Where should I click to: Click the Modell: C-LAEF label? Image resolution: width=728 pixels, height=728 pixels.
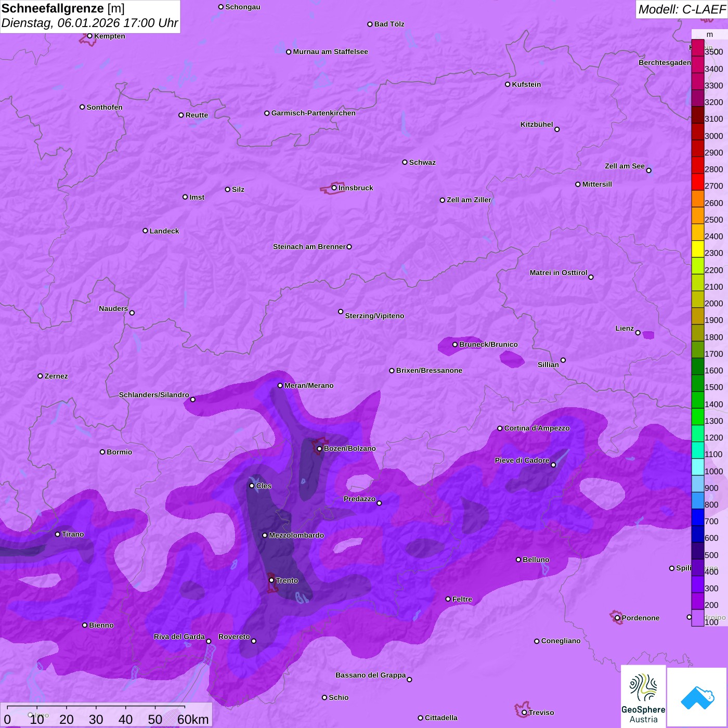[682, 9]
